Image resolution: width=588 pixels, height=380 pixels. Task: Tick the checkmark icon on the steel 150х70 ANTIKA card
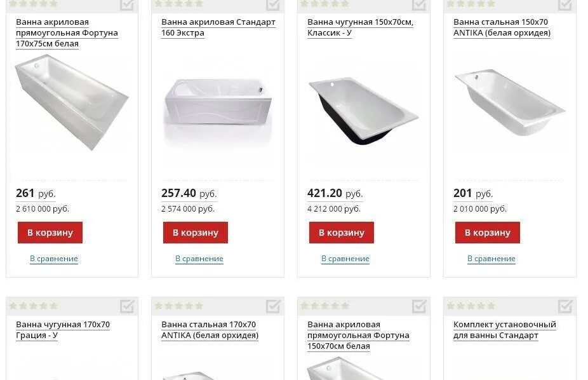pyautogui.click(x=565, y=5)
